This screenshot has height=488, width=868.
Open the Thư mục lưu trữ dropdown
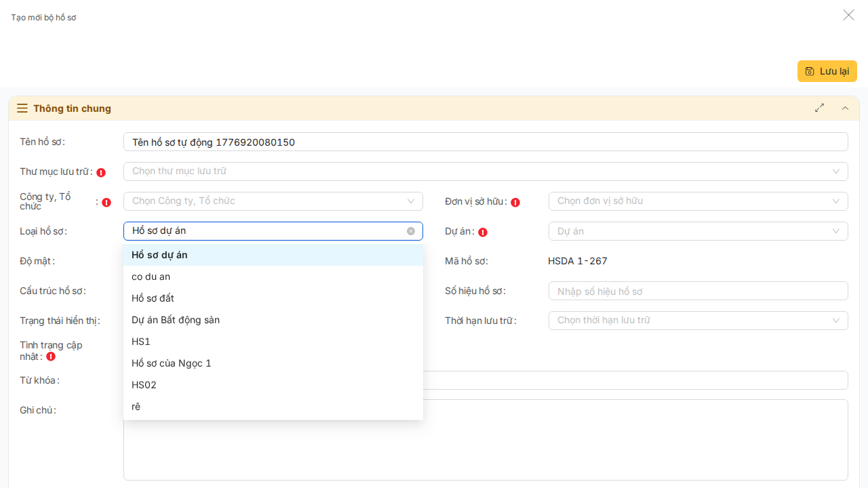pyautogui.click(x=485, y=171)
